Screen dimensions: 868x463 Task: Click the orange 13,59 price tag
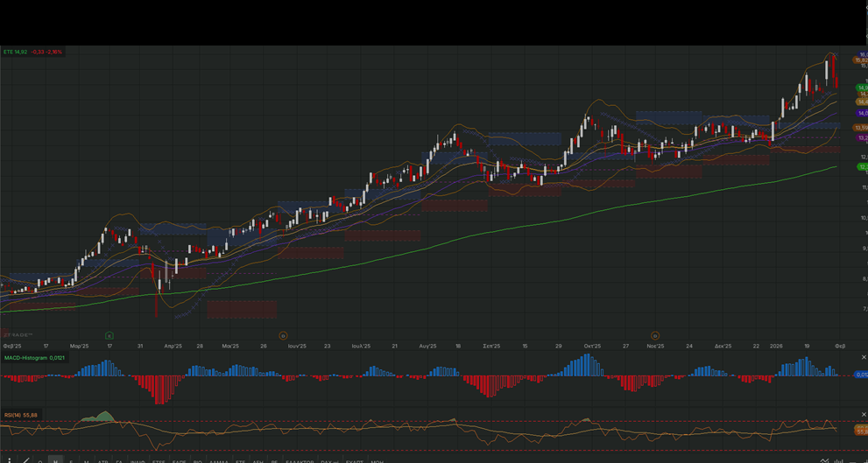pos(861,128)
